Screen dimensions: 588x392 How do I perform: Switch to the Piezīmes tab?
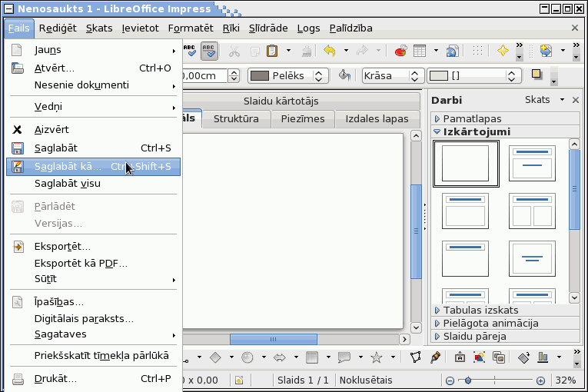(303, 119)
